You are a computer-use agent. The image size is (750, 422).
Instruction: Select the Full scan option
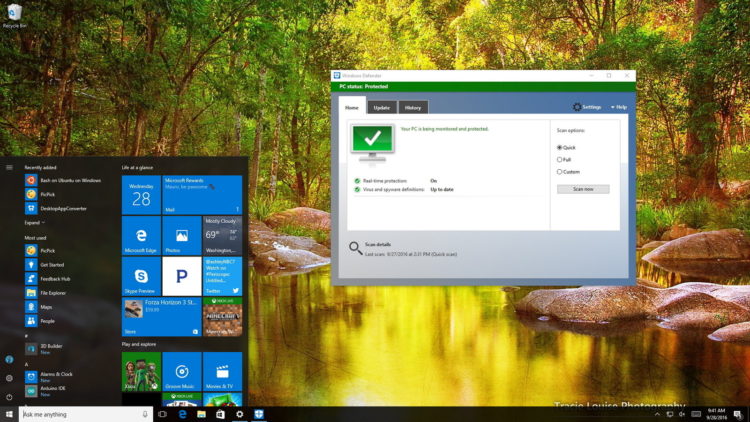pos(559,159)
